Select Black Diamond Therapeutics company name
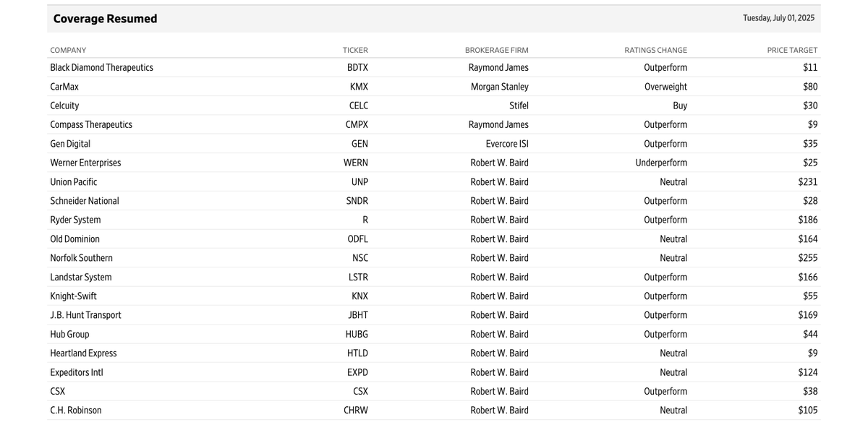 101,67
